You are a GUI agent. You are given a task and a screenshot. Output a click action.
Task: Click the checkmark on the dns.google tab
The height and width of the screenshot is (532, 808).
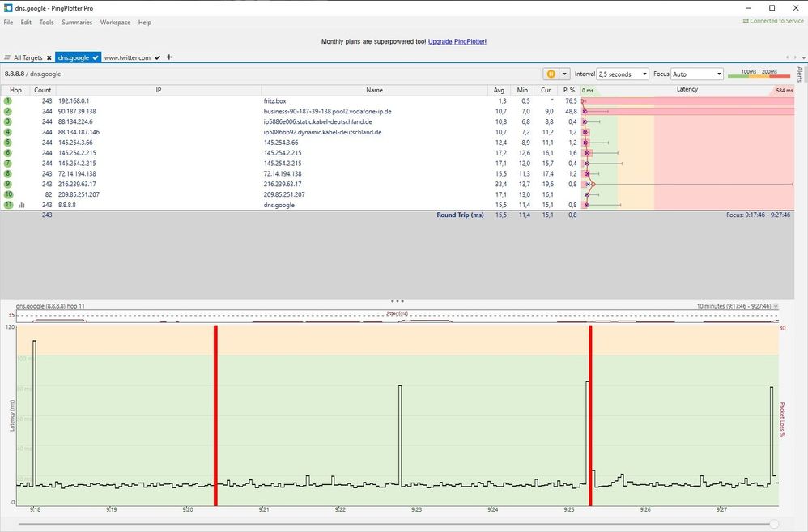point(96,58)
